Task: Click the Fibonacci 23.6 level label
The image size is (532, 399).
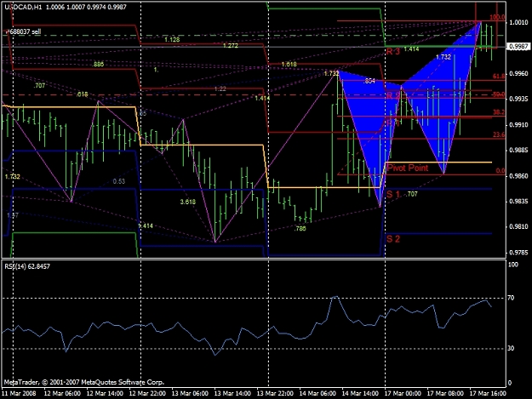Action: coord(499,135)
